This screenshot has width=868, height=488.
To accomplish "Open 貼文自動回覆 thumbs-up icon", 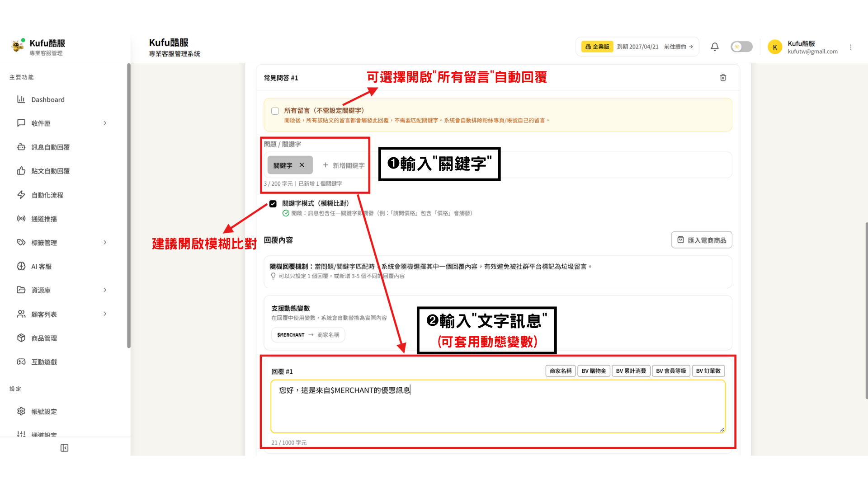I will pos(21,171).
